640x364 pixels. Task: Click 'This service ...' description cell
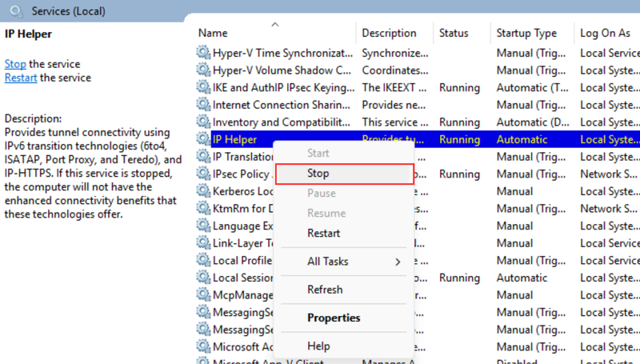pyautogui.click(x=394, y=122)
